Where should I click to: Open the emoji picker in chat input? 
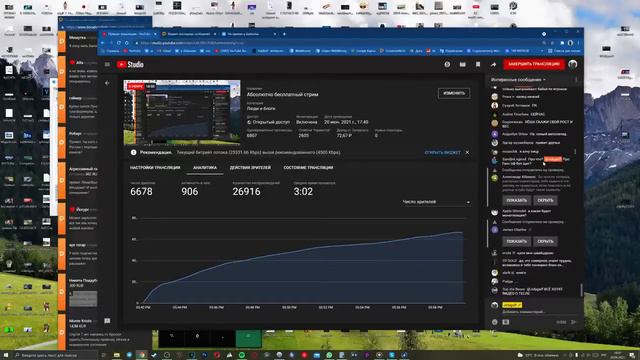[495, 322]
